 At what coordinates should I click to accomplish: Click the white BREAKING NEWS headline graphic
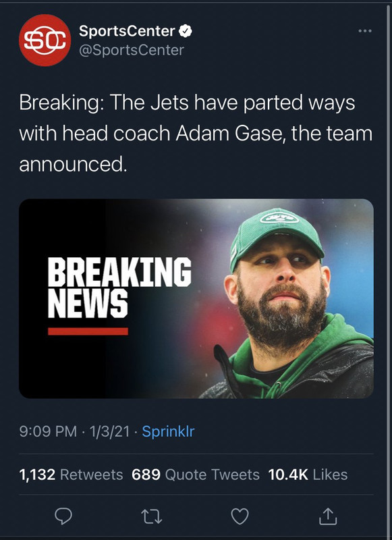point(119,288)
